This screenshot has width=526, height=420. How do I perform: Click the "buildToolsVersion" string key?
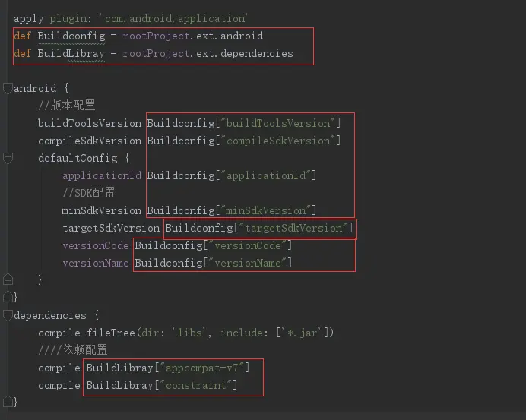pos(277,123)
